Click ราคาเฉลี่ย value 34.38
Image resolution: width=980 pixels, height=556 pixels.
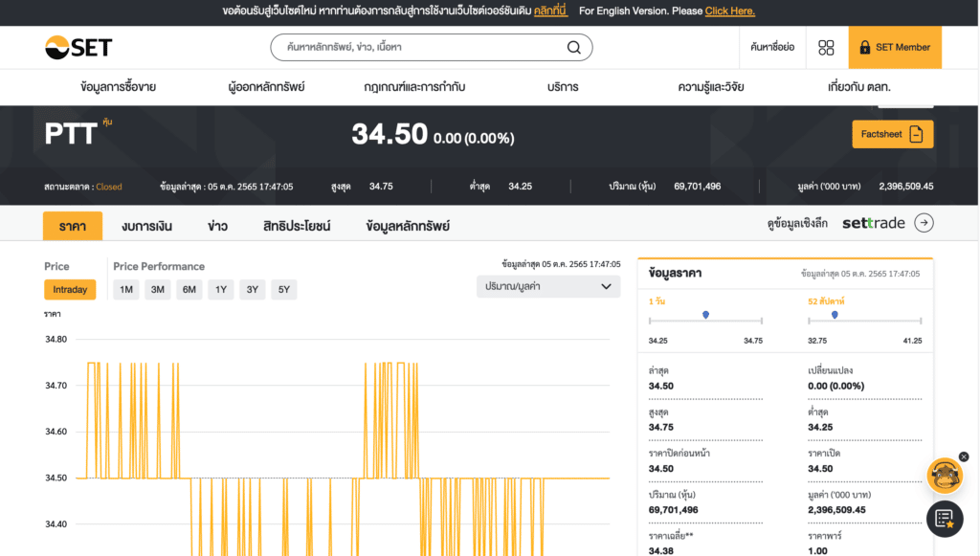(660, 550)
